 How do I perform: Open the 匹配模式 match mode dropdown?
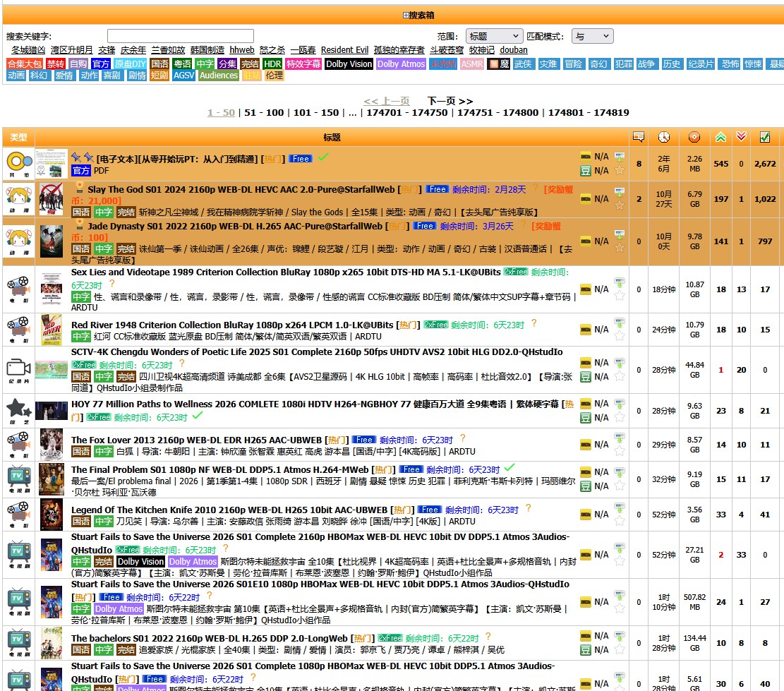593,36
